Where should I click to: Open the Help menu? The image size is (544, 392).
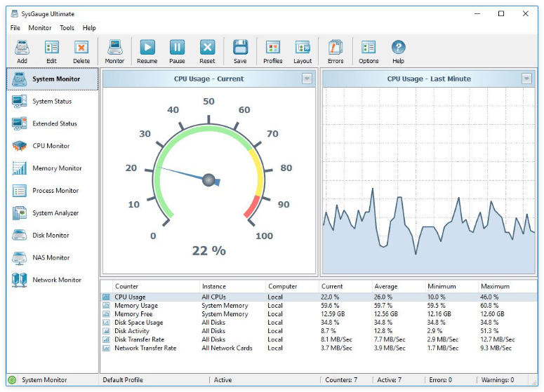coord(89,28)
